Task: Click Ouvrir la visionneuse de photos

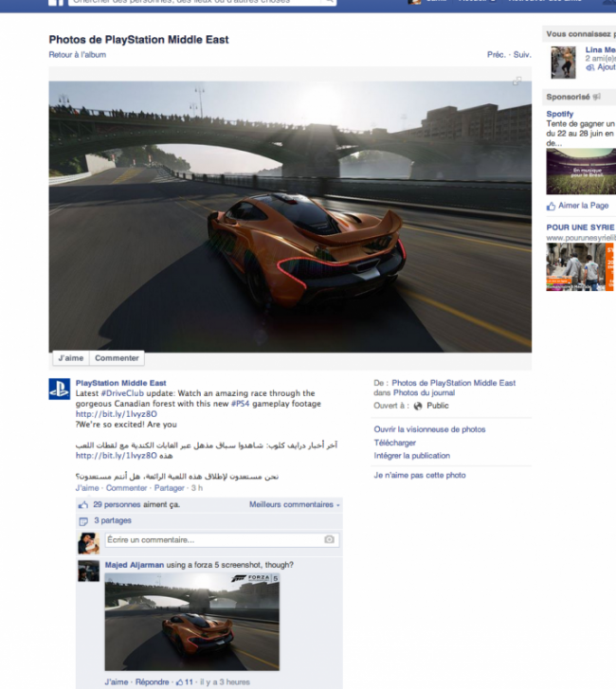Action: [429, 429]
